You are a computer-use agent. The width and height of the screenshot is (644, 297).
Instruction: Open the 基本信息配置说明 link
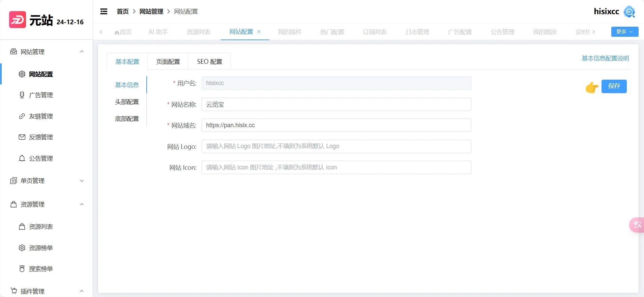[605, 58]
